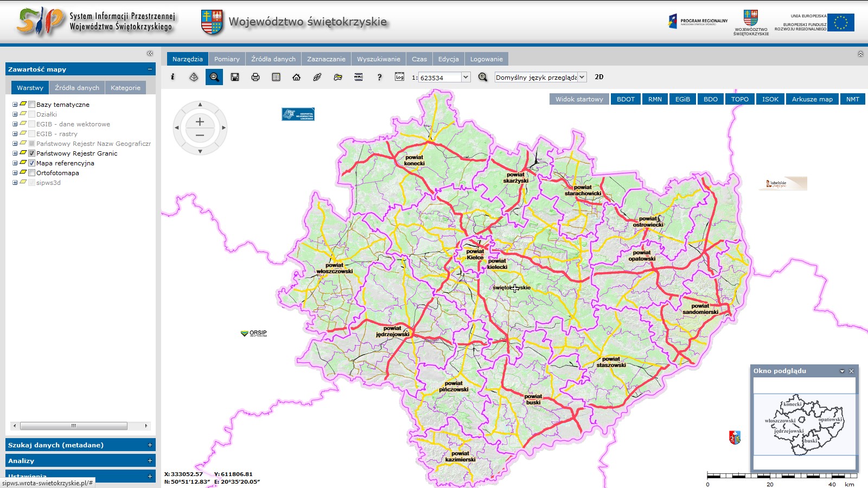This screenshot has width=868, height=488.
Task: Expand the Mapa referencyjna tree node
Action: point(15,163)
